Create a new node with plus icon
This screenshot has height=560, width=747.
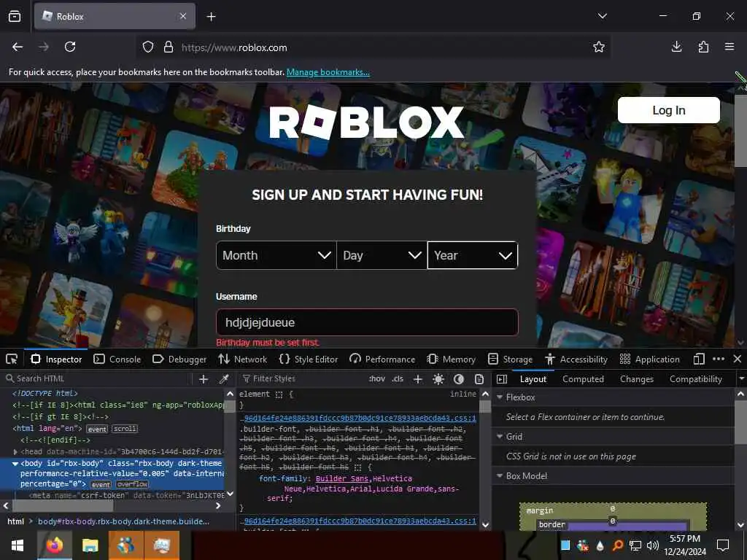point(204,379)
